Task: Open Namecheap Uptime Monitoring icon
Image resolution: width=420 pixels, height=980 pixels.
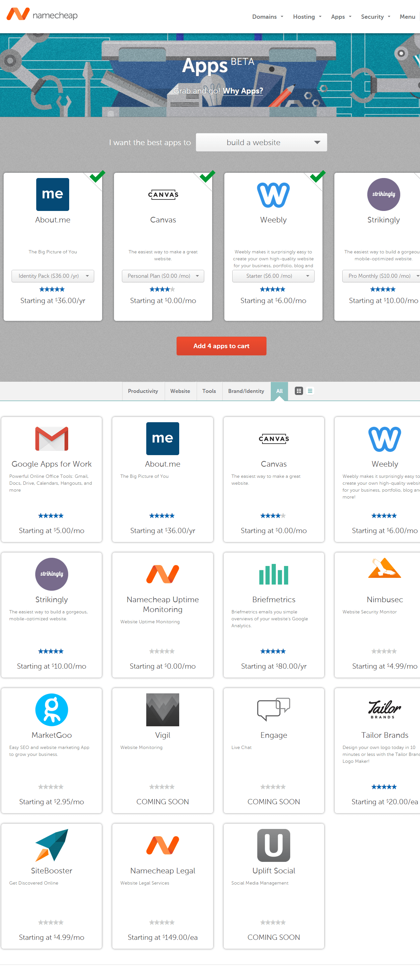Action: pos(163,574)
